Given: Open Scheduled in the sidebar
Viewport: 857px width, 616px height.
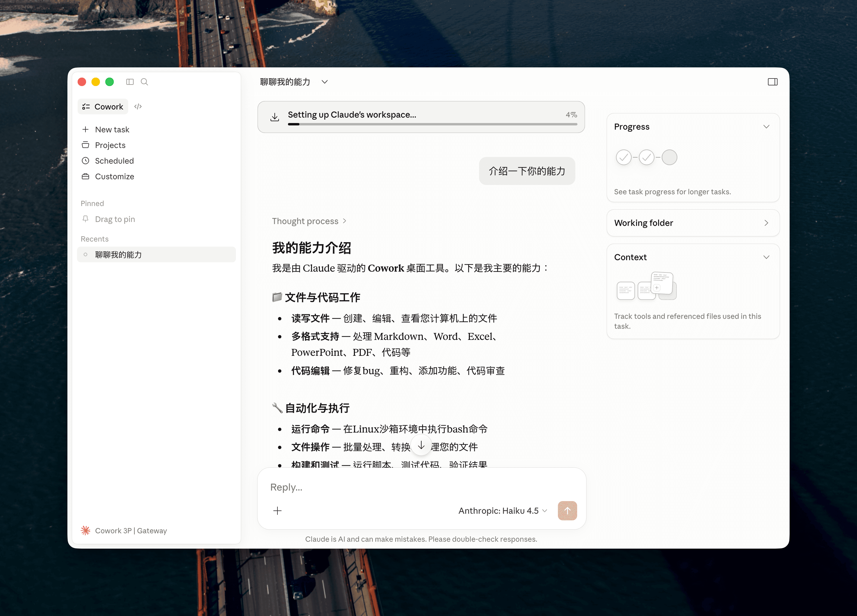Looking at the screenshot, I should tap(114, 161).
